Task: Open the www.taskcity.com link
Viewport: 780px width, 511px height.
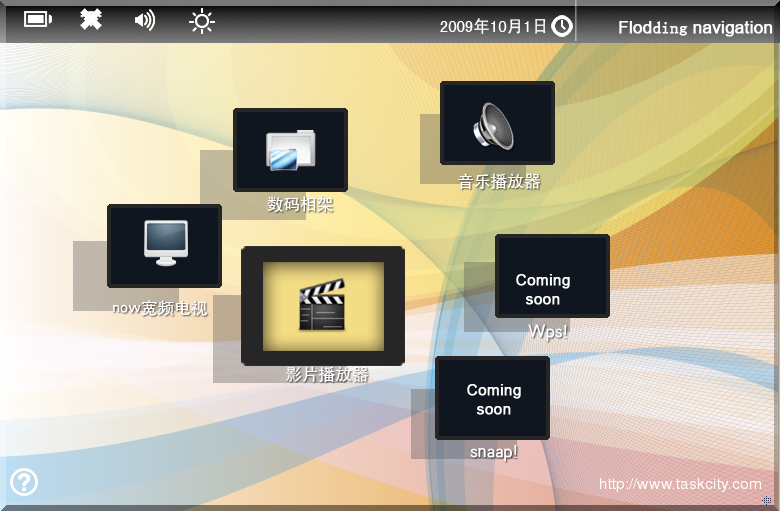Action: pyautogui.click(x=679, y=484)
